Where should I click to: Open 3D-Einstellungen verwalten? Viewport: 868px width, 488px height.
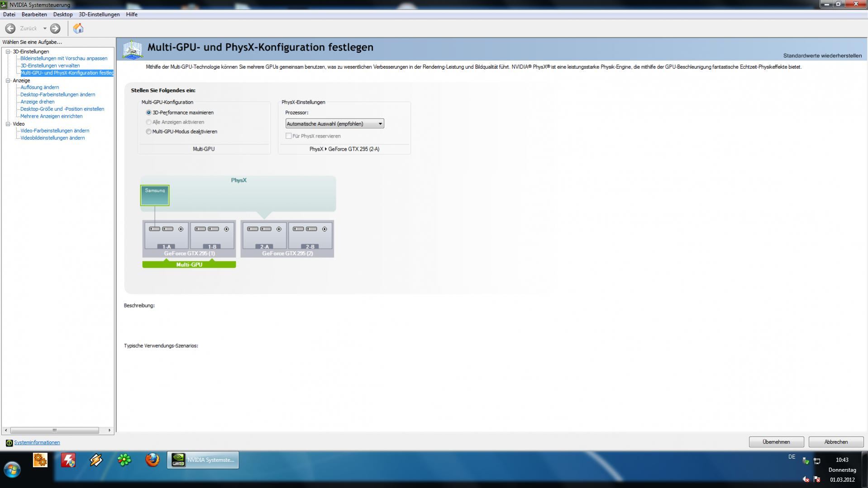pyautogui.click(x=50, y=66)
